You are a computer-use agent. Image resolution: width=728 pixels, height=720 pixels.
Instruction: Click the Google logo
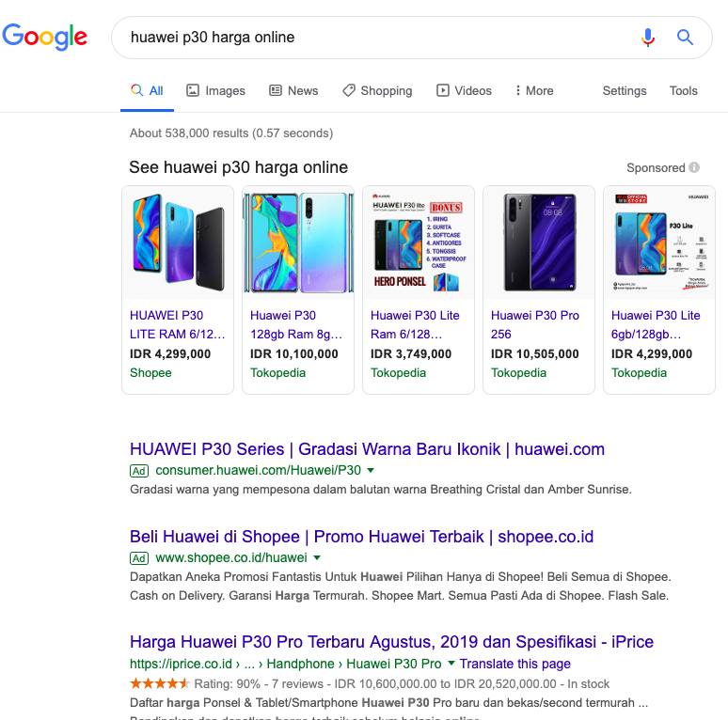tap(44, 37)
